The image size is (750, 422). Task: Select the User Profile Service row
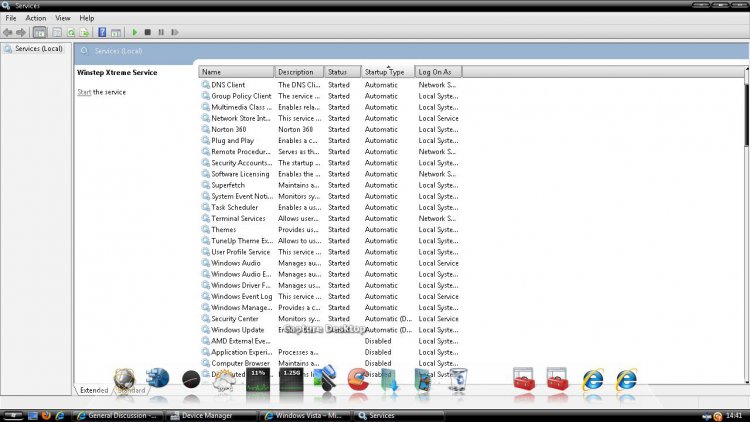330,252
